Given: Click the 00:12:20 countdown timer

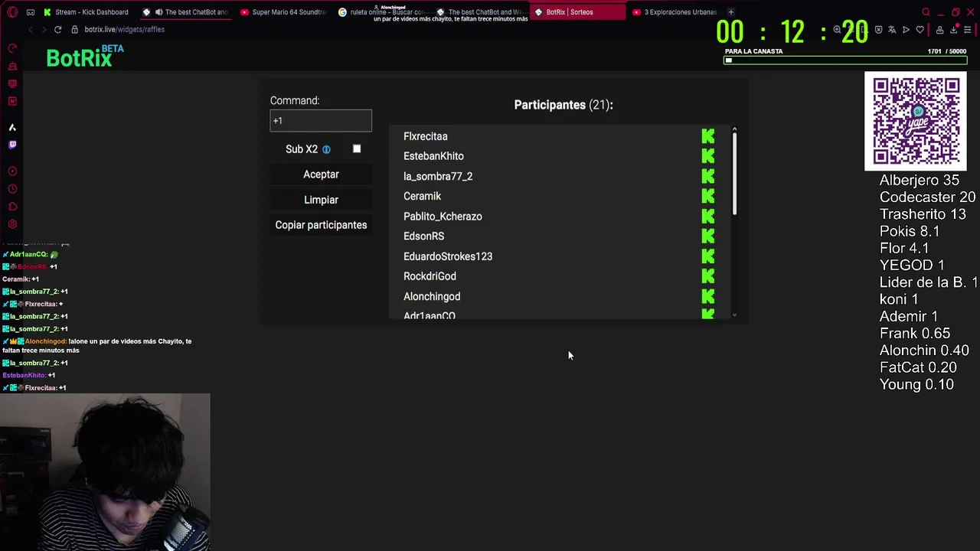Looking at the screenshot, I should coord(792,32).
